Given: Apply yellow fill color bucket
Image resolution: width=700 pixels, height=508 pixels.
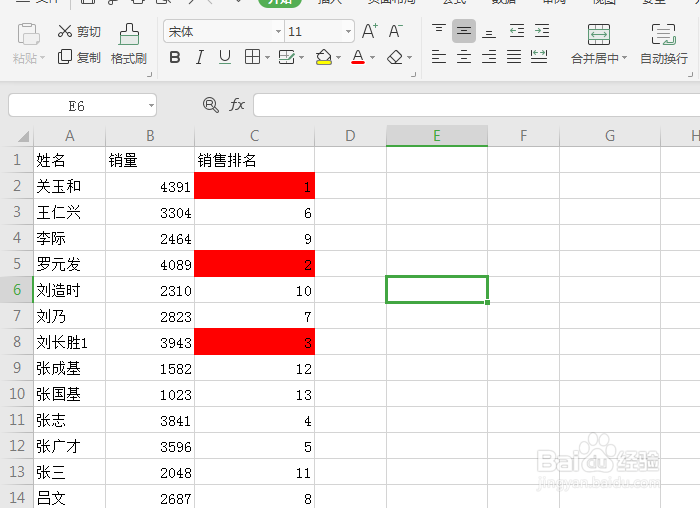Looking at the screenshot, I should 324,57.
